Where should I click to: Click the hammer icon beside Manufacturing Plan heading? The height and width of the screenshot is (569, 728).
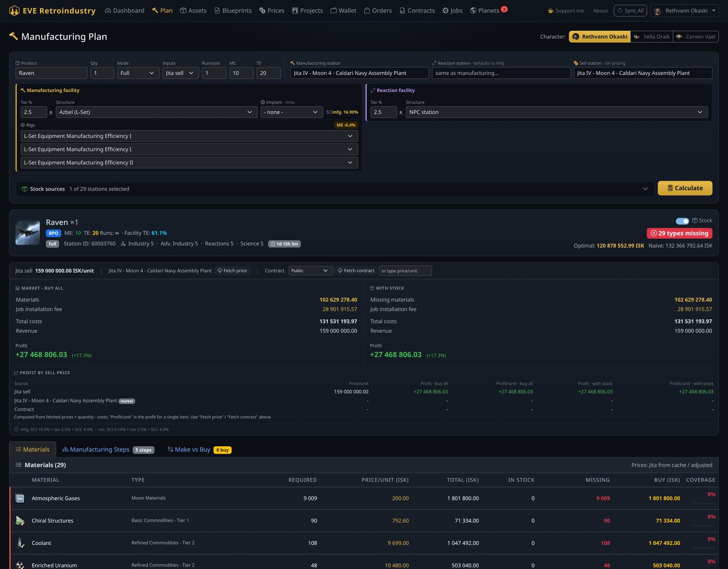click(14, 36)
